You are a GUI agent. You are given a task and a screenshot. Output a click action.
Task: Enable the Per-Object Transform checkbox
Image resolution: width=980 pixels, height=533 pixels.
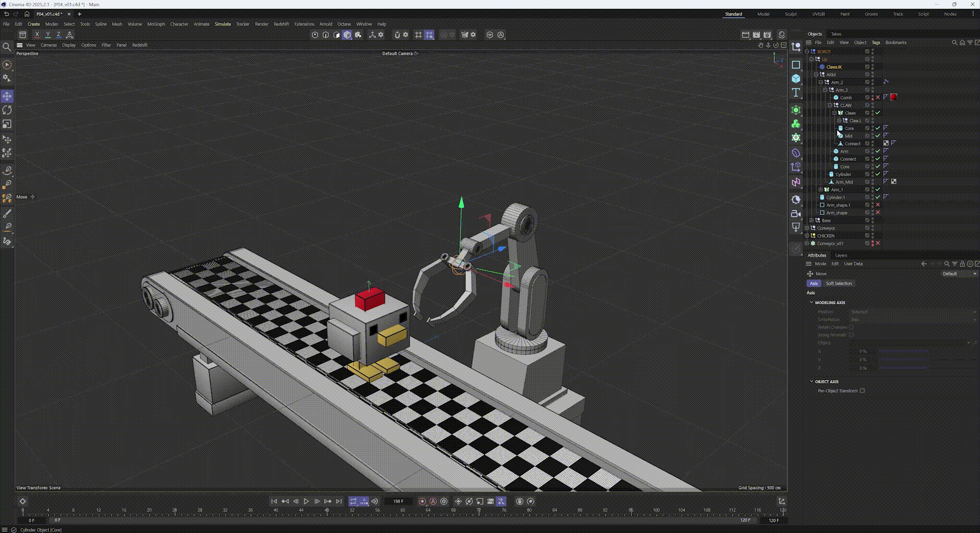(x=862, y=391)
